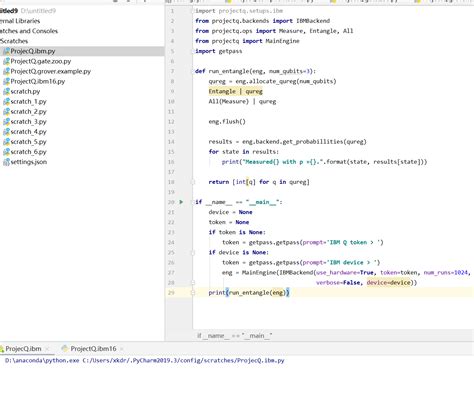474x405 pixels.
Task: Select the Scratches node in project tree
Action: coord(14,41)
